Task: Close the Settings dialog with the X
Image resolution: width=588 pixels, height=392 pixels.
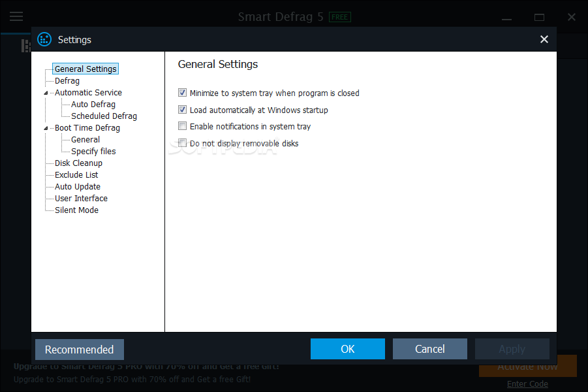Action: 544,39
